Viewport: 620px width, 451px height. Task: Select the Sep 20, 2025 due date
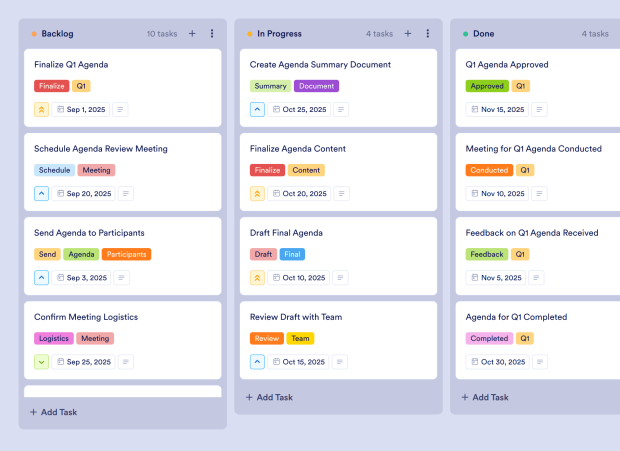coord(83,194)
